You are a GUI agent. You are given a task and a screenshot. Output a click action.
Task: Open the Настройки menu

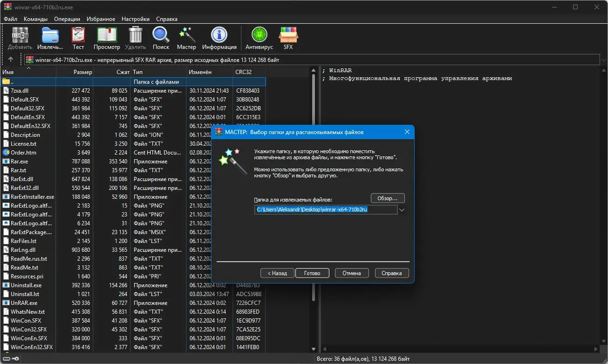136,19
